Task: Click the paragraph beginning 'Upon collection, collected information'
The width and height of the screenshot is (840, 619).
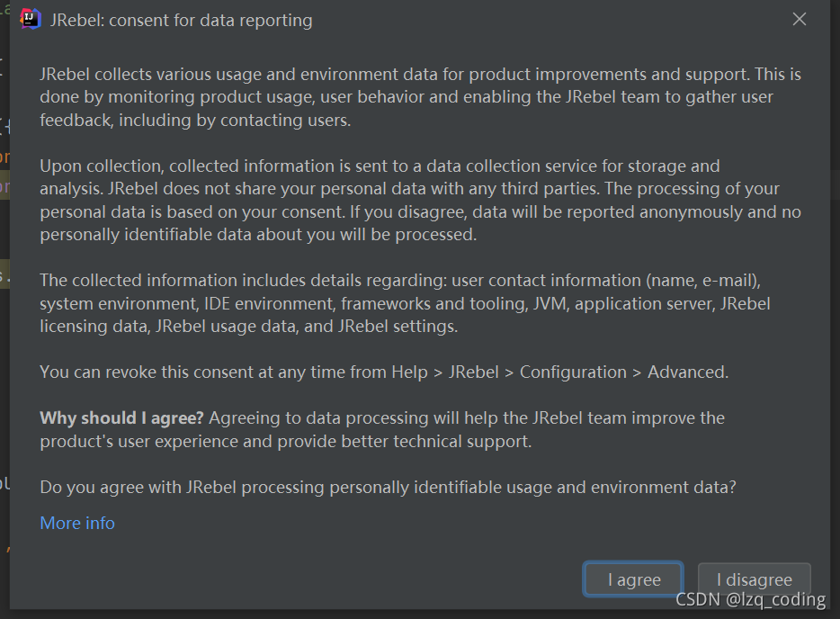Action: [x=421, y=200]
